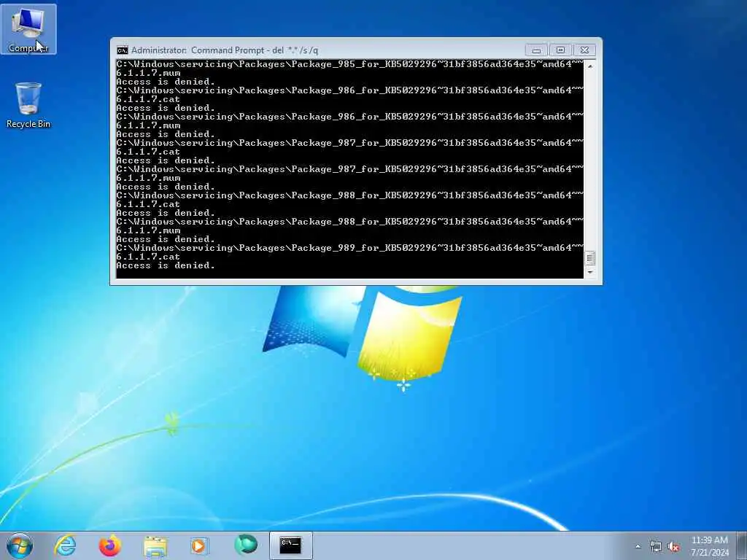Select the Command Prompt taskbar button
This screenshot has width=747, height=560.
pyautogui.click(x=290, y=545)
